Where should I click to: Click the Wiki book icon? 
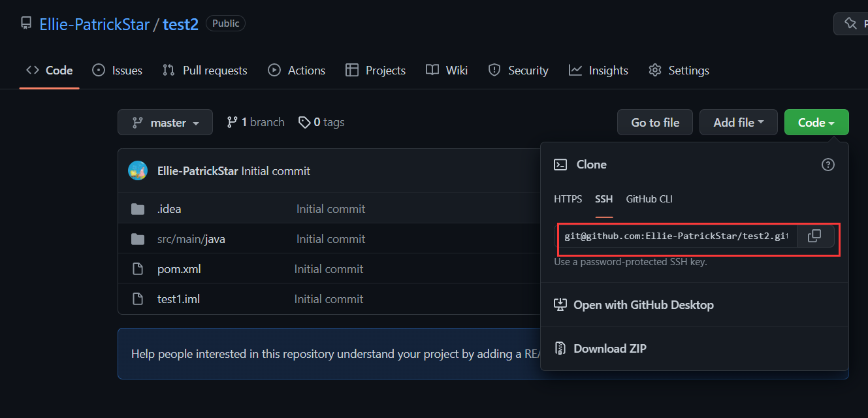coord(432,70)
